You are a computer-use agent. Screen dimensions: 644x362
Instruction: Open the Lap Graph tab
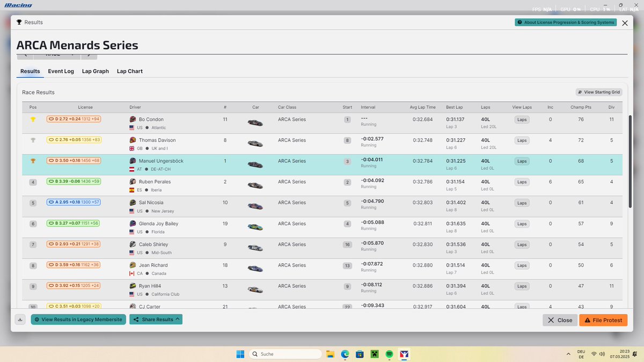[x=96, y=71]
